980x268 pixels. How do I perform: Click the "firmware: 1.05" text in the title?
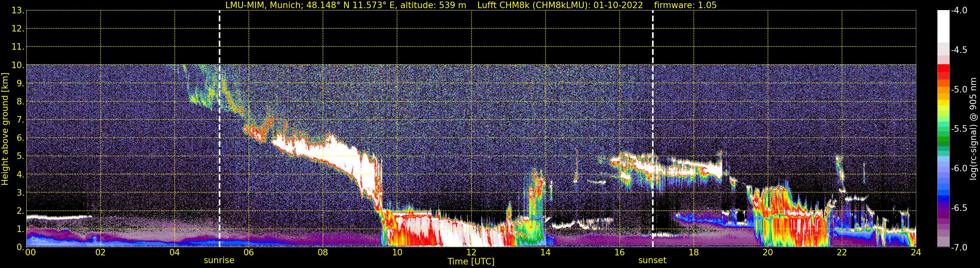pyautogui.click(x=685, y=5)
